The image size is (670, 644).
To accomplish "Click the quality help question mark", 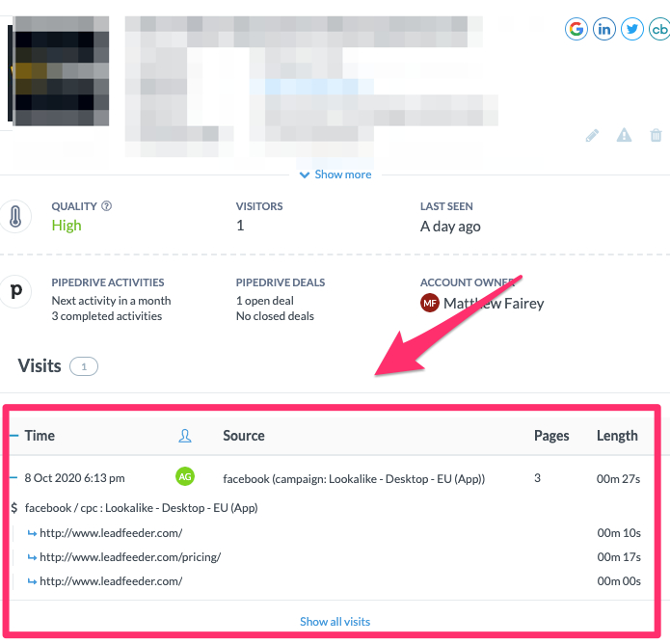I will tap(106, 206).
